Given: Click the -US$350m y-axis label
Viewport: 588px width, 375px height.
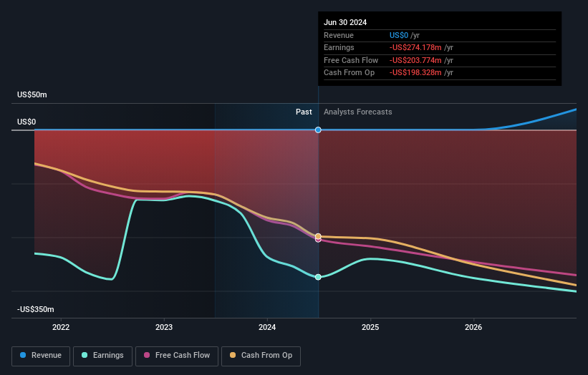Looking at the screenshot, I should pyautogui.click(x=35, y=309).
